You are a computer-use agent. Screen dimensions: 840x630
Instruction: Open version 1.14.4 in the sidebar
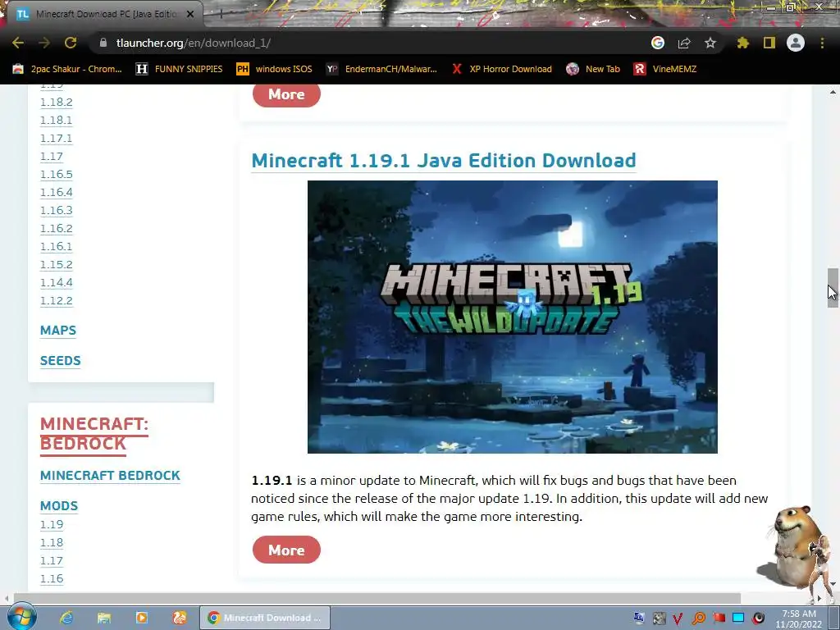pyautogui.click(x=57, y=282)
